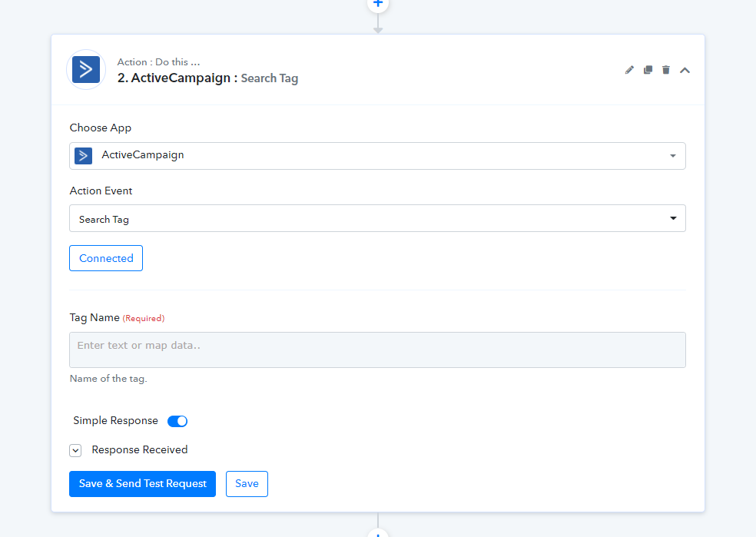Image resolution: width=756 pixels, height=537 pixels.
Task: Click the 'Action : Do this ...' label
Action: (x=158, y=61)
